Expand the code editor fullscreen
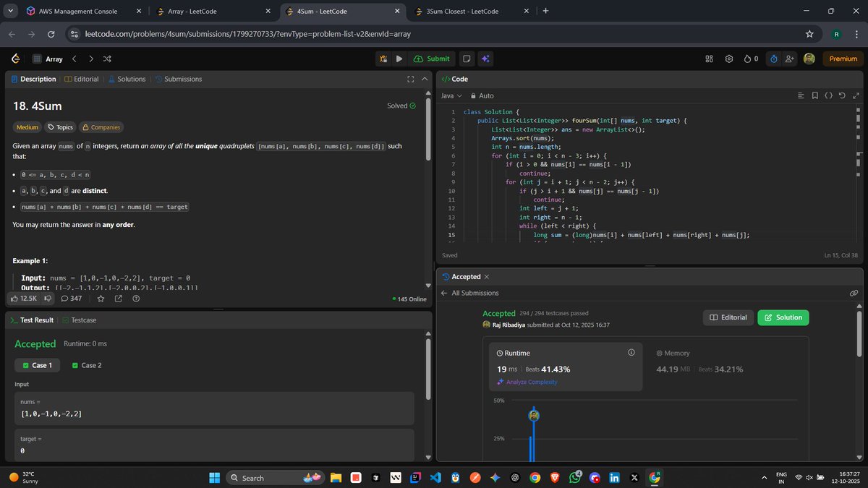The height and width of the screenshot is (488, 868). [856, 95]
